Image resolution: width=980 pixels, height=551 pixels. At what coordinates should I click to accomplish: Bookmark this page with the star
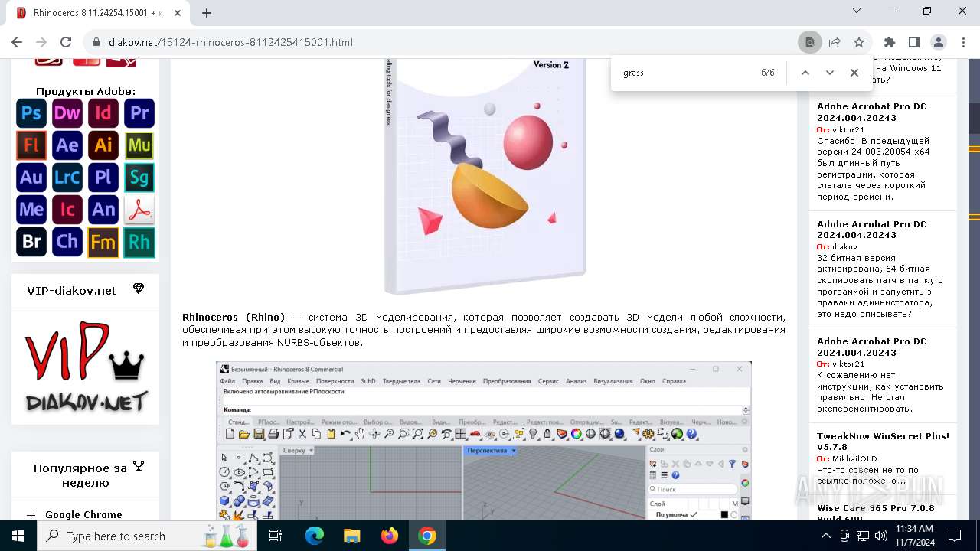click(859, 42)
